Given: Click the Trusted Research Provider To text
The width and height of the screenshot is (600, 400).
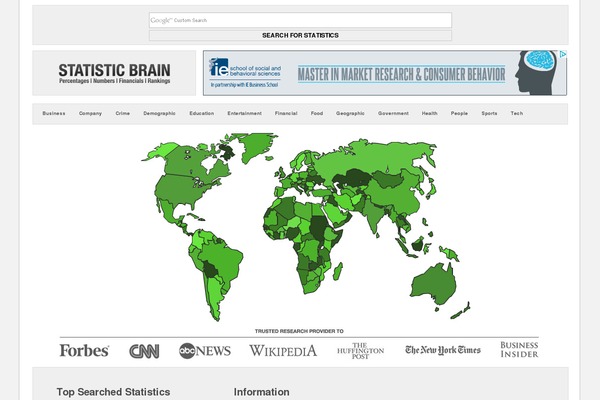Looking at the screenshot, I should click(299, 331).
